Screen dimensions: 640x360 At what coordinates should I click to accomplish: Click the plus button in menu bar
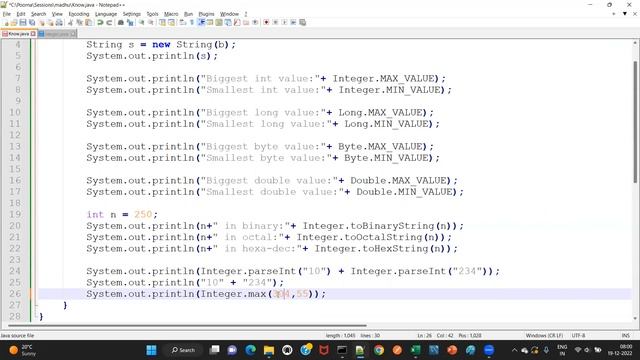(x=613, y=14)
